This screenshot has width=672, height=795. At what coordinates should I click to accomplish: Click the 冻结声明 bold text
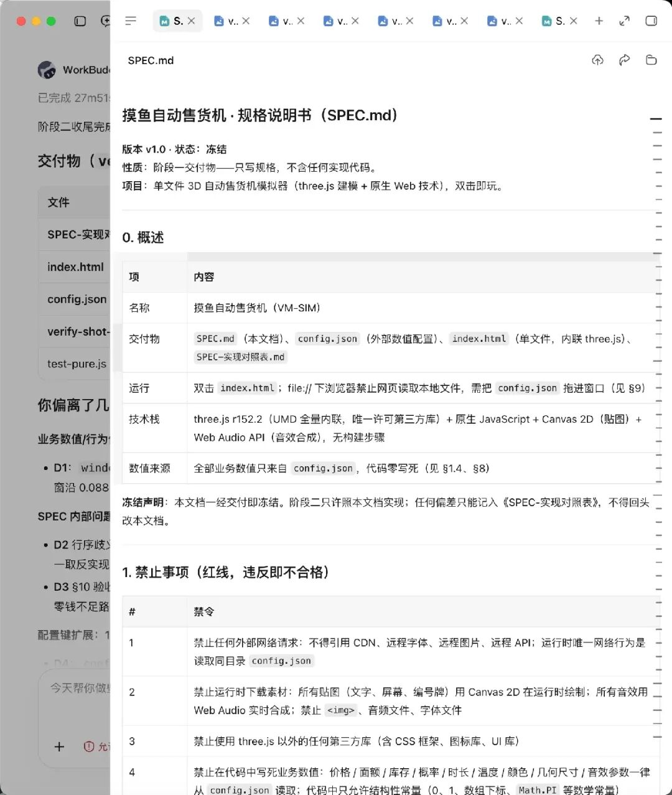click(142, 502)
